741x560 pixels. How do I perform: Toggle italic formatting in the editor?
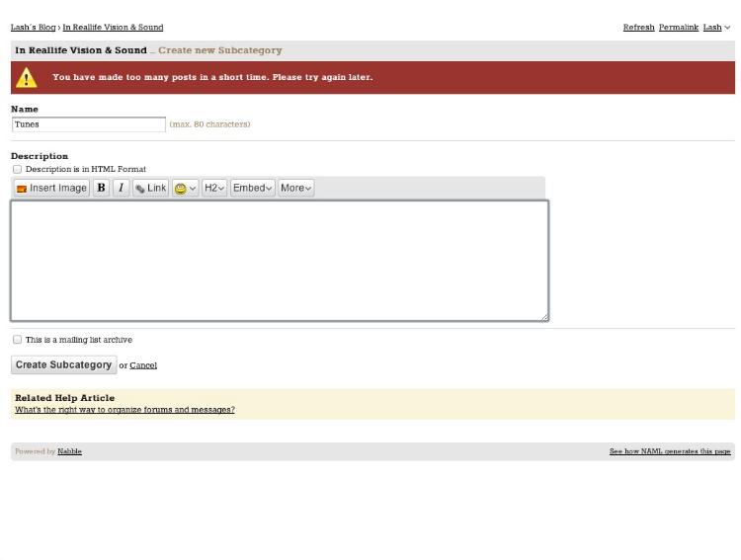[121, 188]
